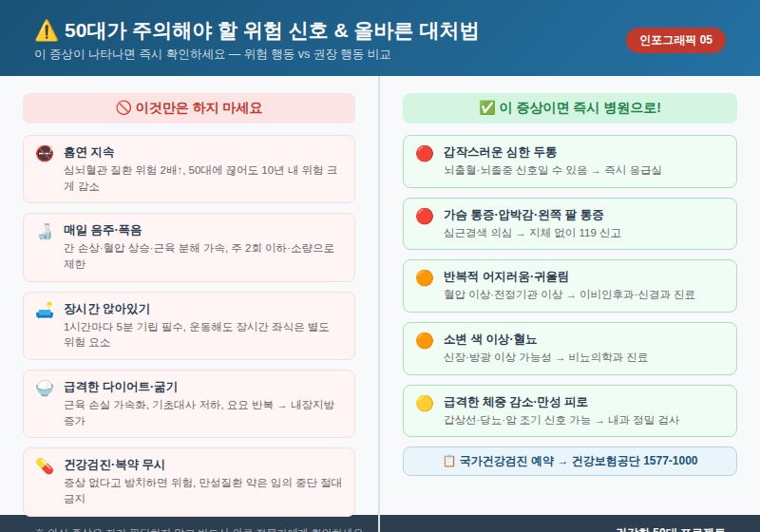This screenshot has width=760, height=532.
Task: Click the sofa icon beside 장시간 앉아있기
Action: (45, 310)
